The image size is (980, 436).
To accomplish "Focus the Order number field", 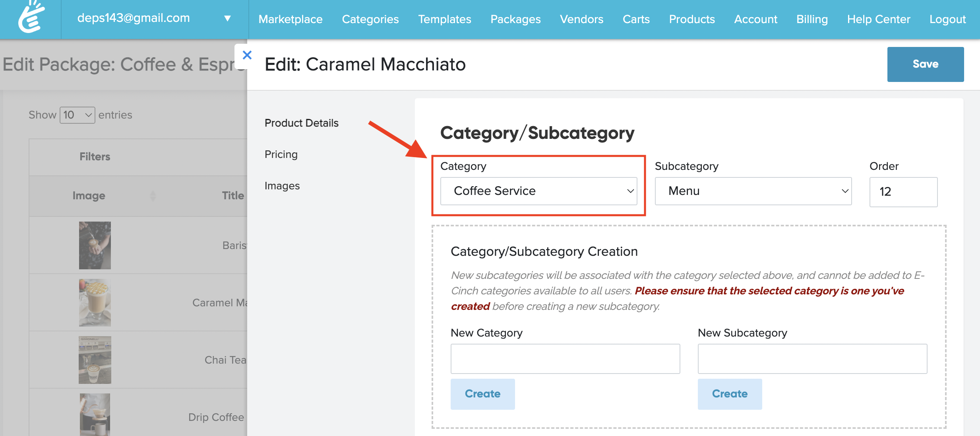I will pos(903,192).
